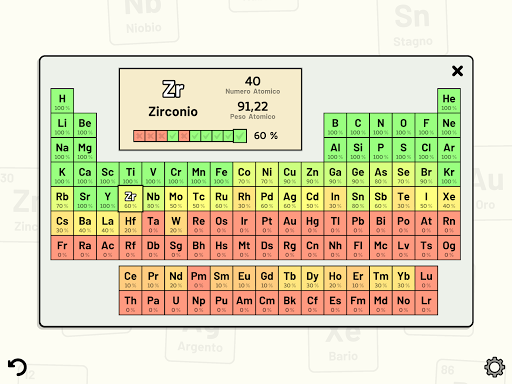Image resolution: width=512 pixels, height=384 pixels.
Task: Select the Fr element tile
Action: pyautogui.click(x=62, y=248)
